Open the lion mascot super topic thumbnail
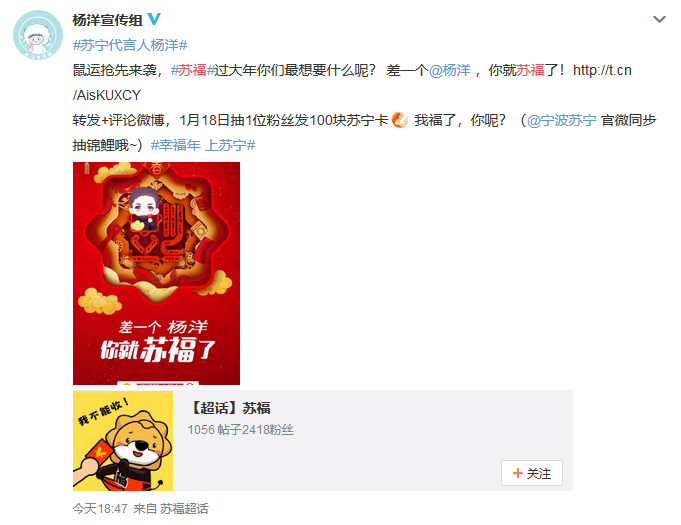This screenshot has height=525, width=681. 123,441
